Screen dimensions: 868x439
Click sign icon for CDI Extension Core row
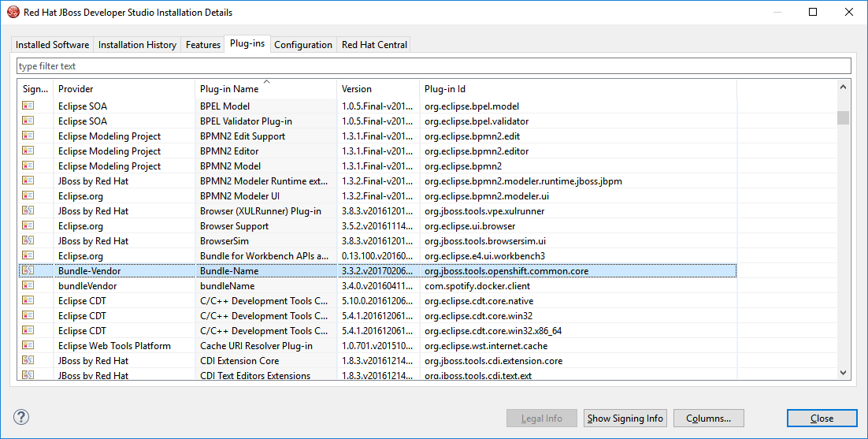tap(28, 361)
